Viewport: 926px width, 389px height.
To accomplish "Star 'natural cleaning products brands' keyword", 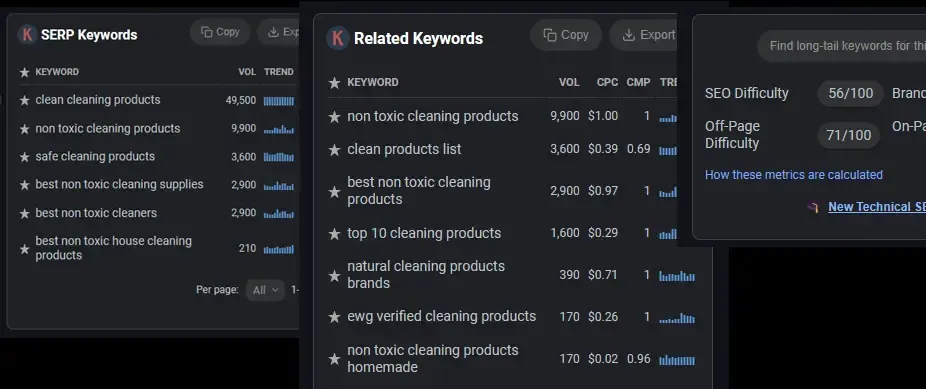I will [334, 276].
